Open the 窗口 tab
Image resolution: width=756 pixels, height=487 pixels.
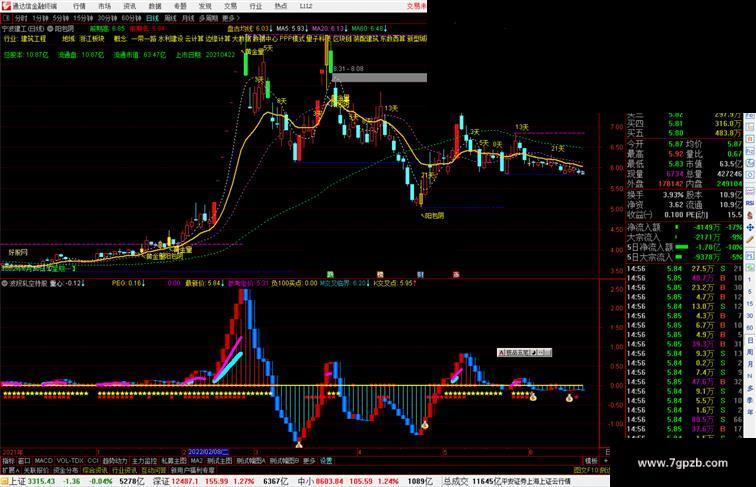24,461
